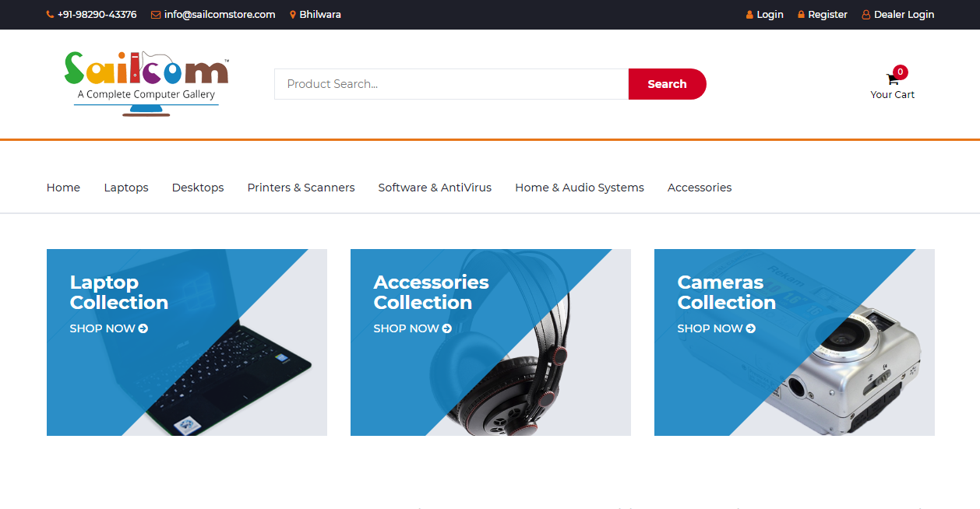Screen dimensions: 980x509
Task: Click the location pin icon beside Bhilwara
Action: (293, 15)
